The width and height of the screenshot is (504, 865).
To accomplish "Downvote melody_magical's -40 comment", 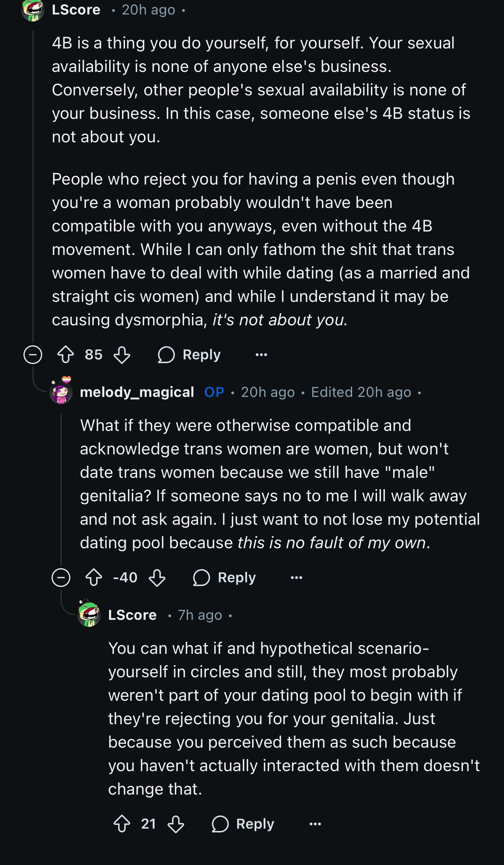I will click(x=157, y=578).
